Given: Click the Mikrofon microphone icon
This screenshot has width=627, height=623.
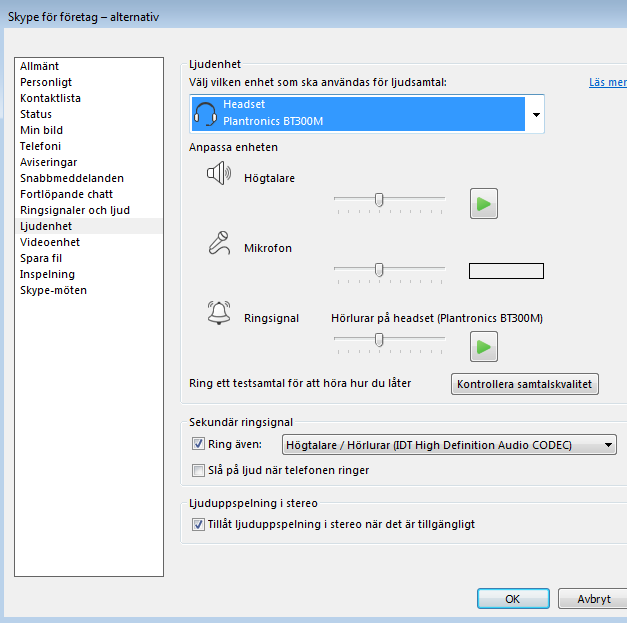Looking at the screenshot, I should pos(219,243).
